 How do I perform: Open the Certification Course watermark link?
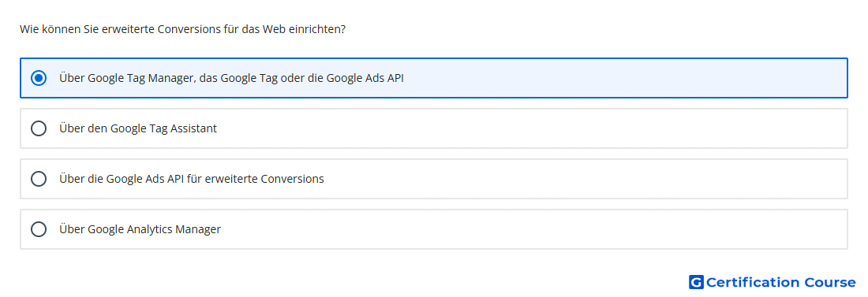click(x=773, y=282)
